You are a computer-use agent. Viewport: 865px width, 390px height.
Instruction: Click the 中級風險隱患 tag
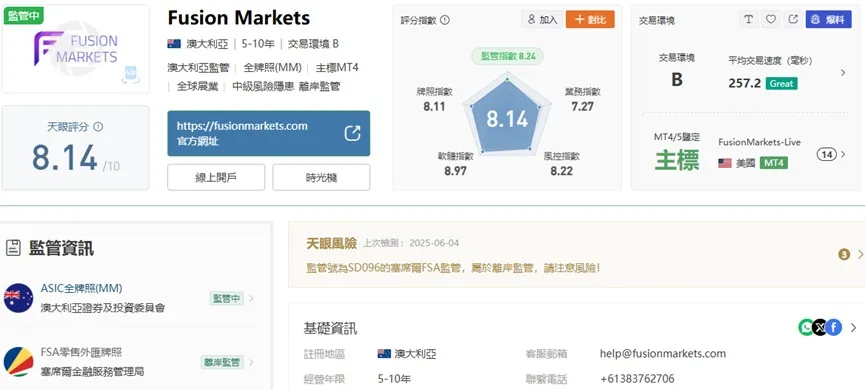point(264,87)
